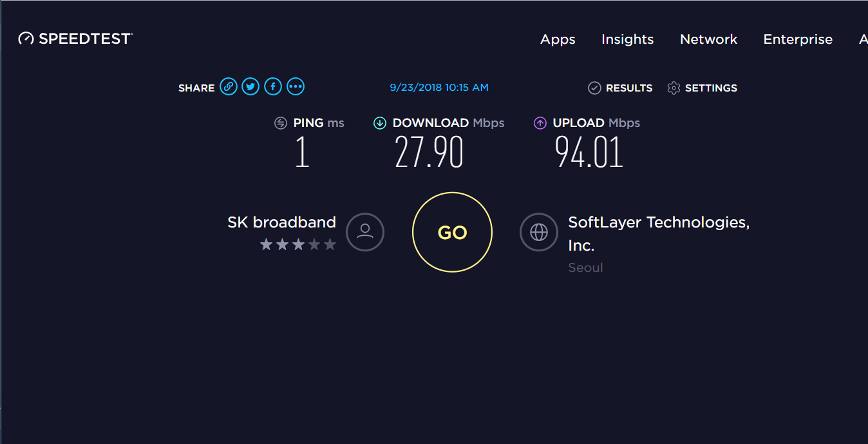This screenshot has height=444, width=868.
Task: Click the Speedtest logo
Action: click(x=75, y=39)
